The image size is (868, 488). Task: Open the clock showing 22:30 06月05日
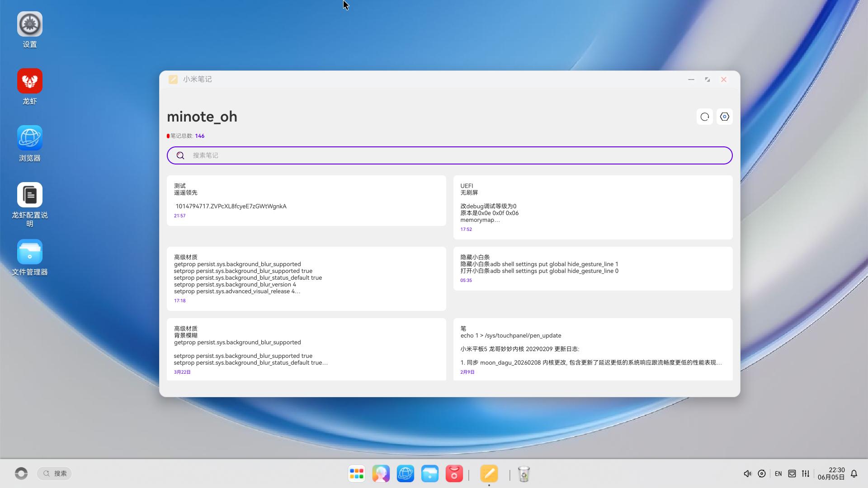[831, 474]
